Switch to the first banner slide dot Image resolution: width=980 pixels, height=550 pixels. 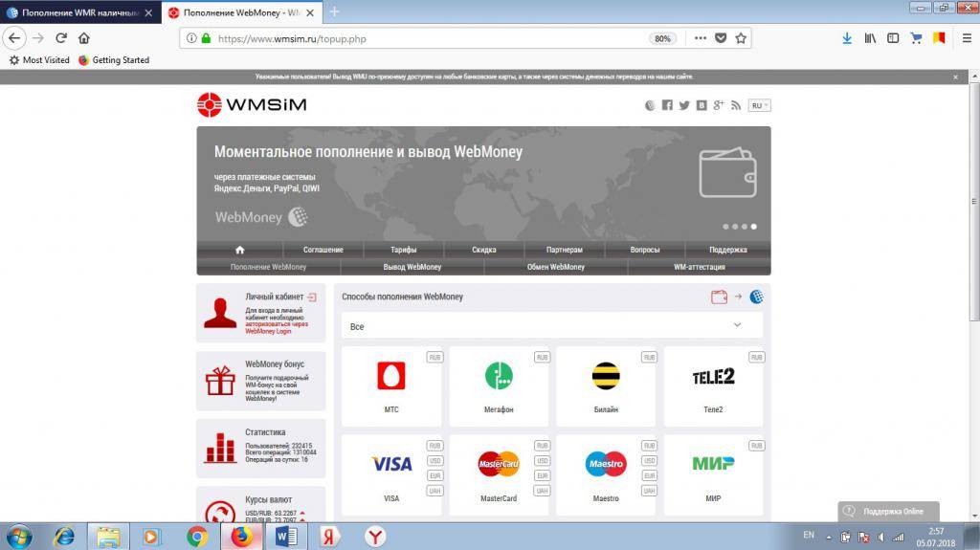point(725,227)
